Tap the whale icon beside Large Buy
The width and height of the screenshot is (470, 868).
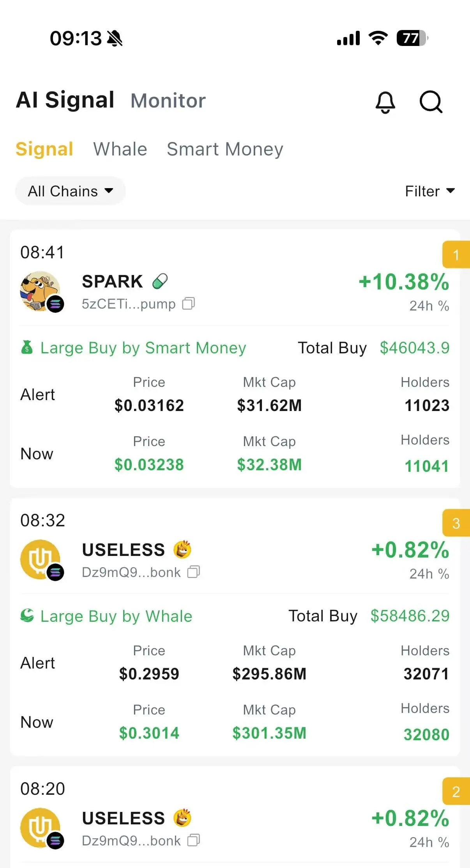tap(27, 616)
